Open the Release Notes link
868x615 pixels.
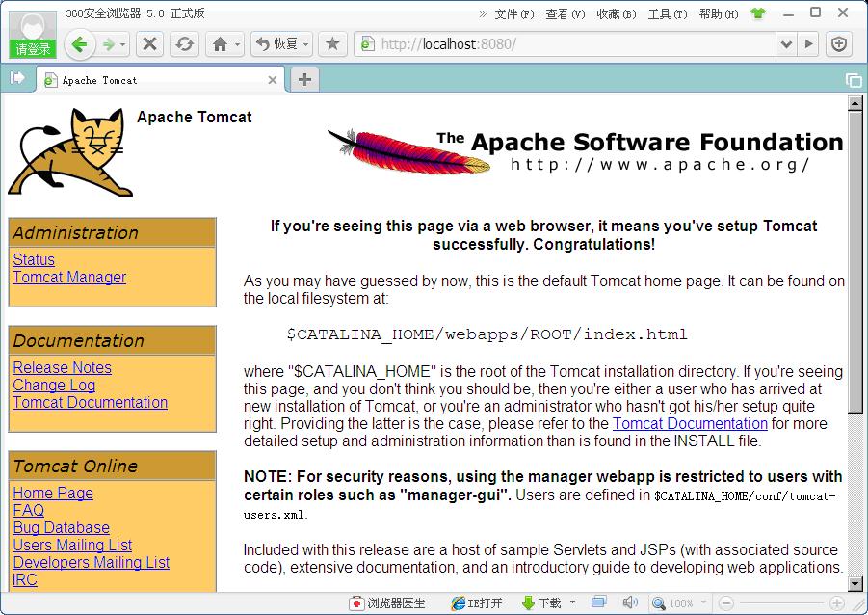pyautogui.click(x=62, y=367)
